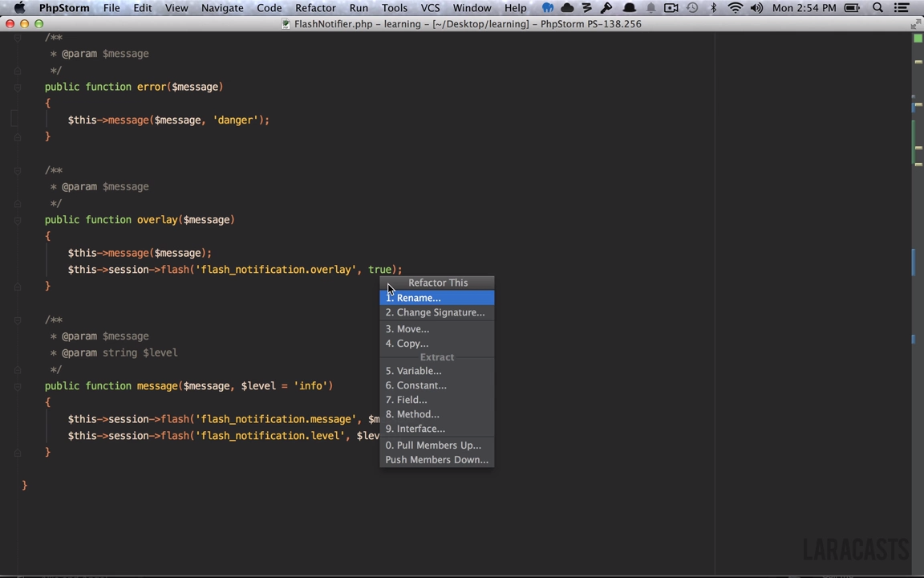Viewport: 924px width, 578px height.
Task: Collapse the error() function fold marker
Action: point(18,87)
